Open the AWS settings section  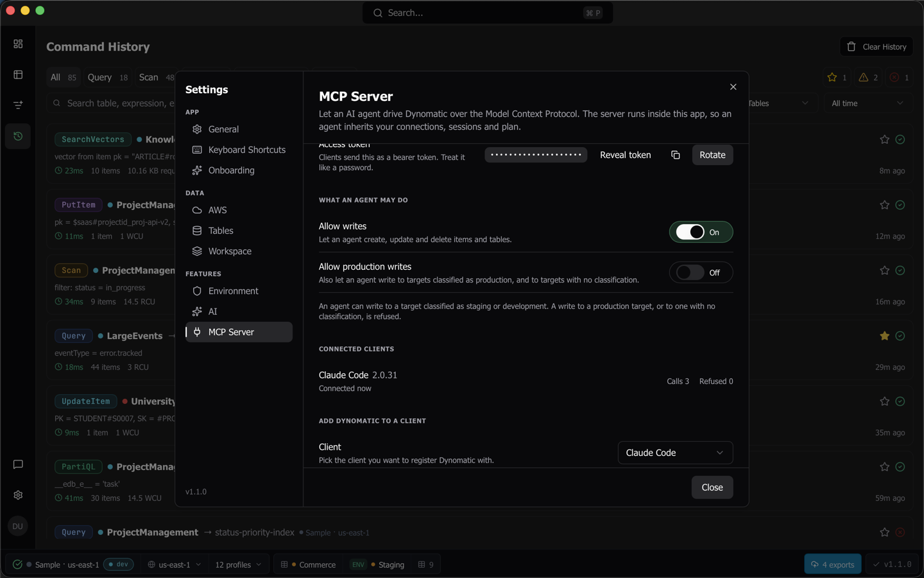click(x=239, y=210)
